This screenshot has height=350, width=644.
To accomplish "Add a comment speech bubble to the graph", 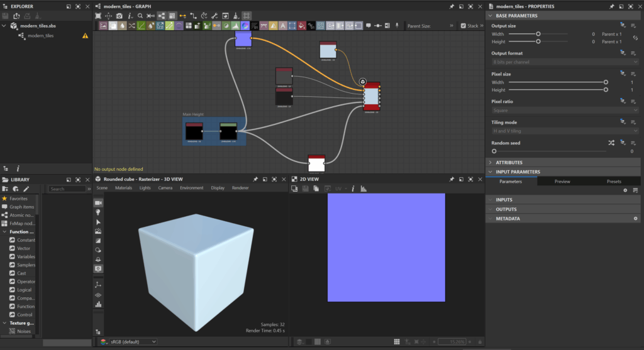I will (x=369, y=26).
